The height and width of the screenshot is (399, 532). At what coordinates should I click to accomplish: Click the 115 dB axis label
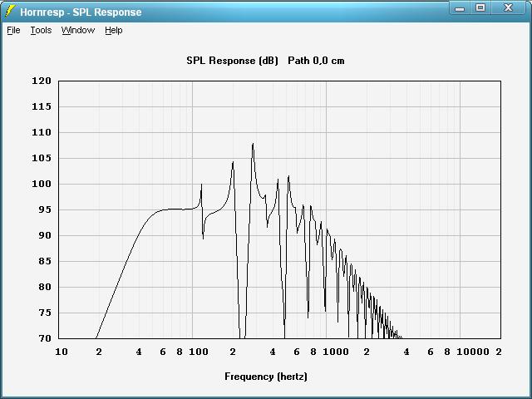42,106
